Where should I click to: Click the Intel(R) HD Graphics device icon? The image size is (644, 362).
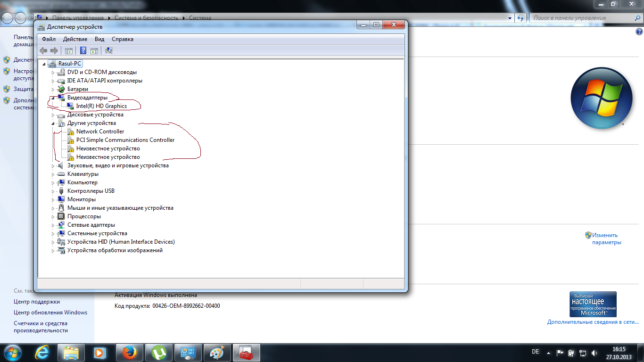[71, 106]
